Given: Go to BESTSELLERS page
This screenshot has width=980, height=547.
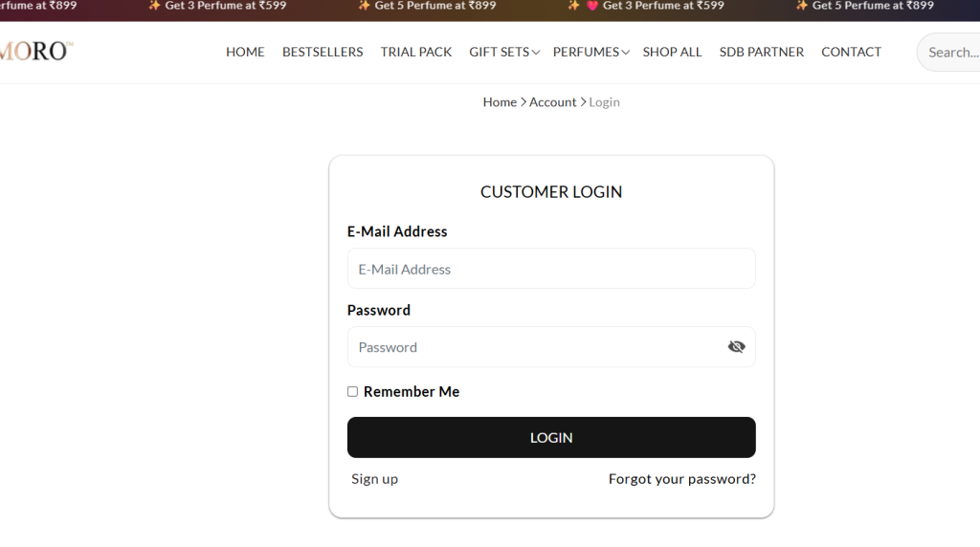Looking at the screenshot, I should (x=323, y=52).
